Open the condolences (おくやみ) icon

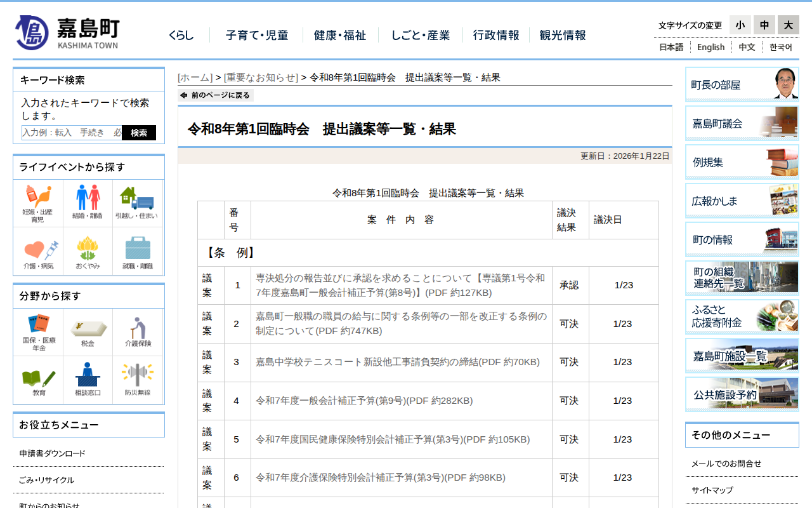click(x=88, y=252)
